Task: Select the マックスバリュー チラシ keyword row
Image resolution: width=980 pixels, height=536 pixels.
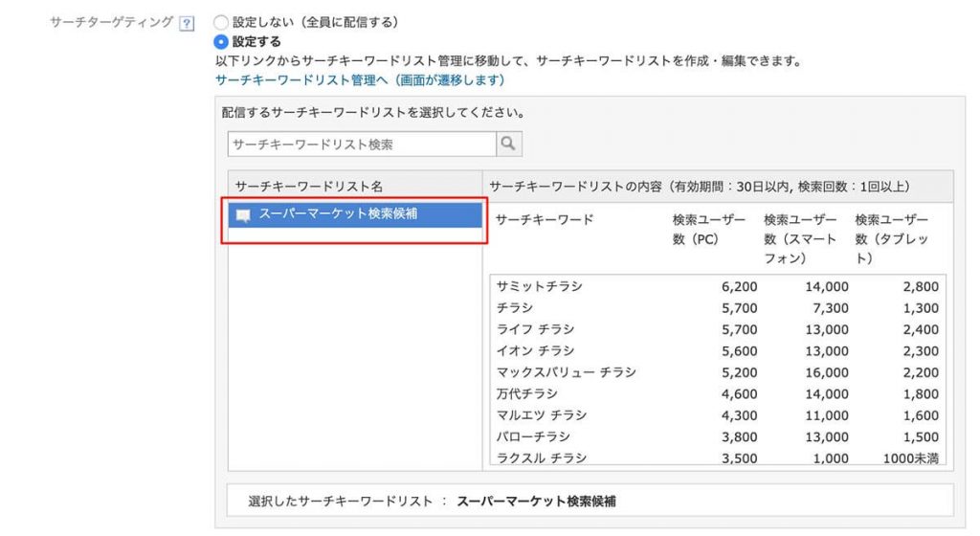Action: pos(718,372)
